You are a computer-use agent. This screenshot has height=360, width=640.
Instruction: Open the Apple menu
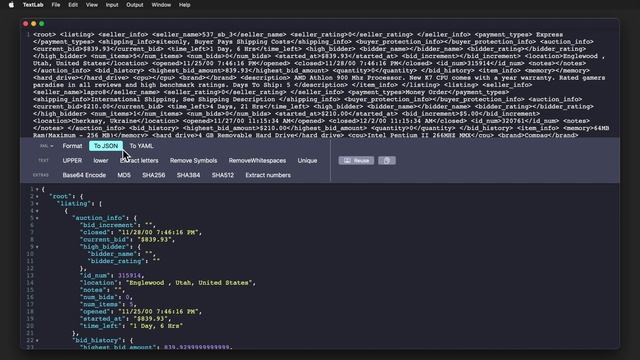11,5
